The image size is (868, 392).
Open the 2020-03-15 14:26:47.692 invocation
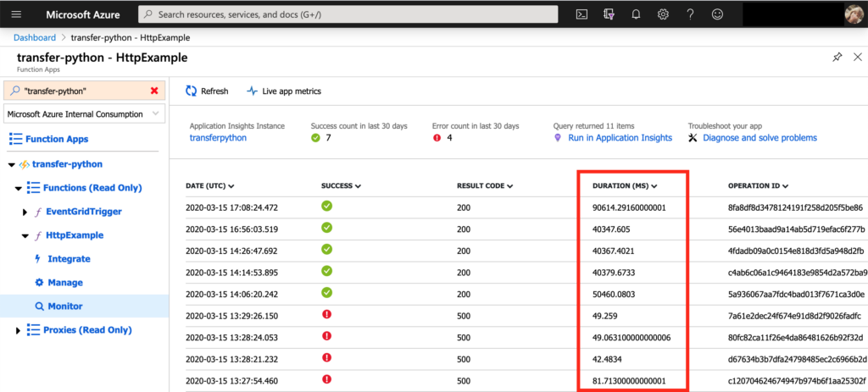pyautogui.click(x=231, y=251)
